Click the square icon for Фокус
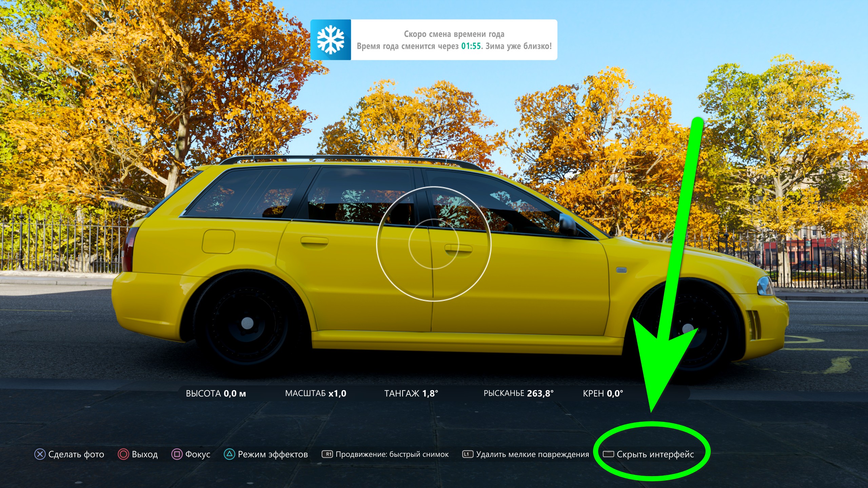Screen dimensions: 868x488 [x=177, y=454]
